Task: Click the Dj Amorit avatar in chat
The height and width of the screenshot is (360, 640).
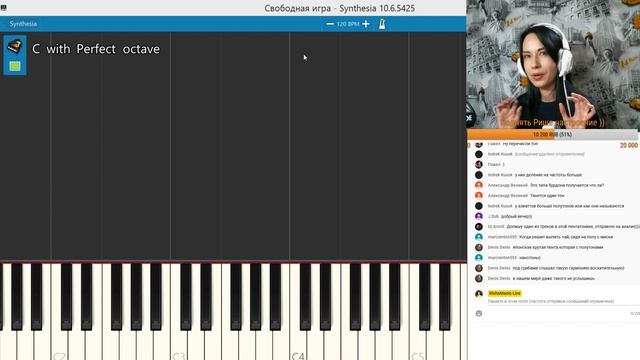Action: 479,227
